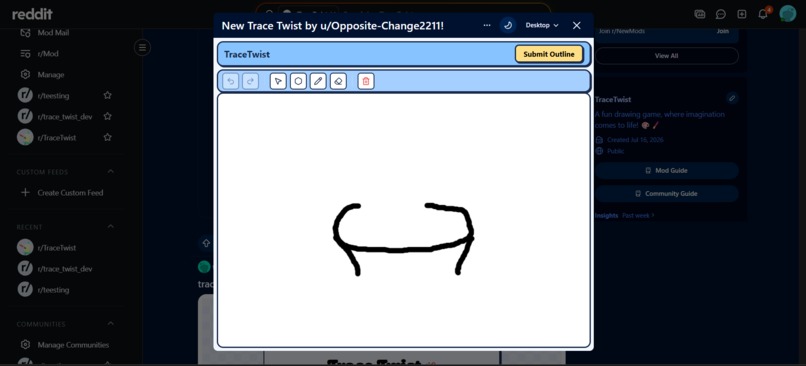
Task: Change Insights period from Past week
Action: coord(638,215)
